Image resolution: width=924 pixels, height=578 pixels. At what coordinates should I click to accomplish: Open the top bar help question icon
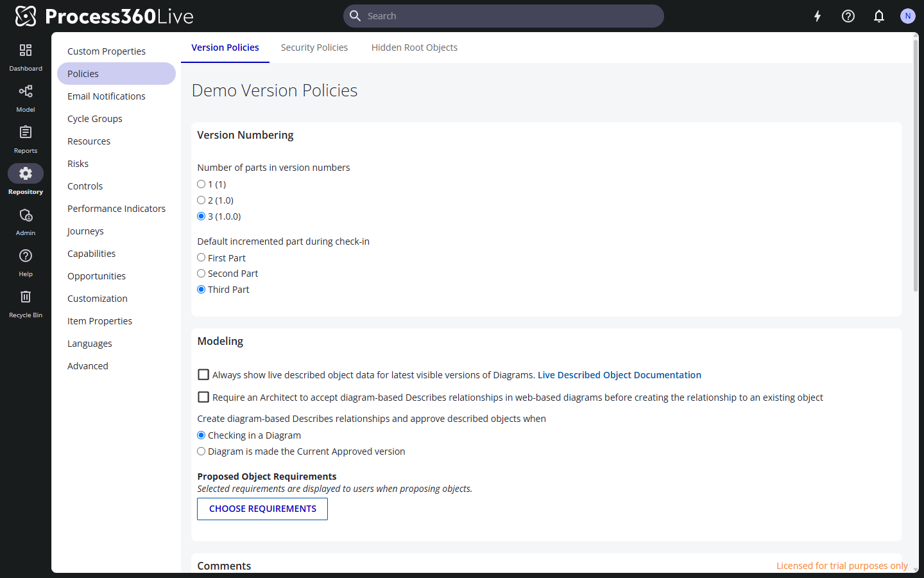[x=848, y=16]
